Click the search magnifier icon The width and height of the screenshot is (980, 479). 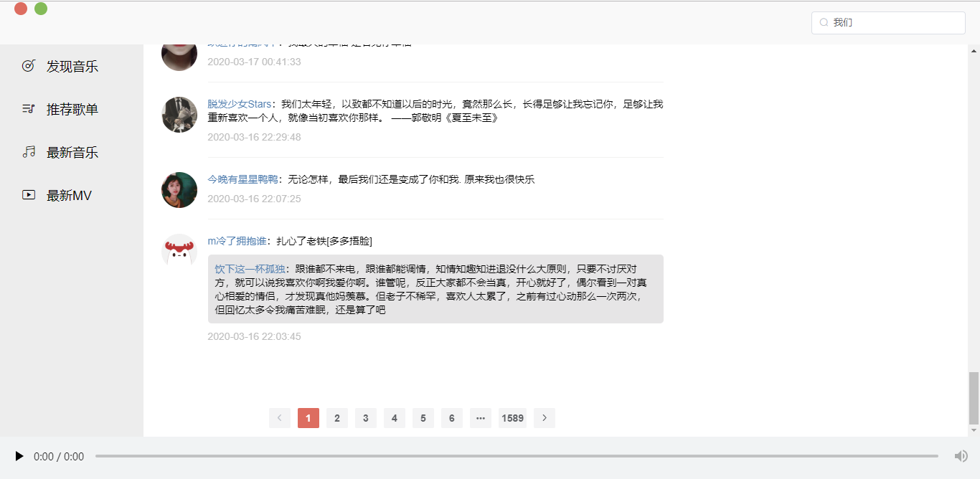click(824, 22)
